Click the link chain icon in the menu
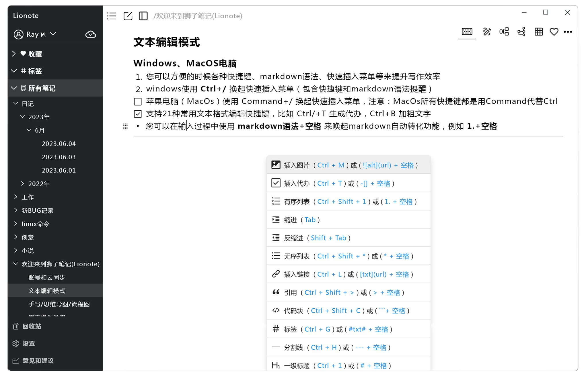 (276, 274)
